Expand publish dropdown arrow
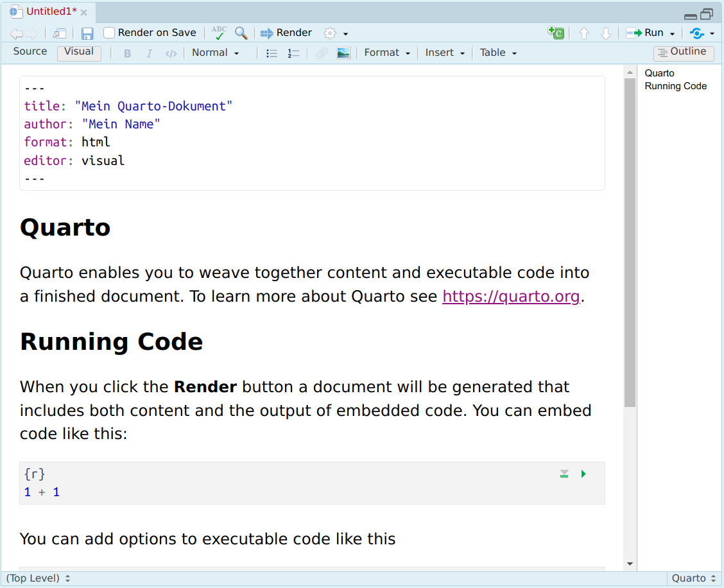This screenshot has width=724, height=588. coord(712,34)
